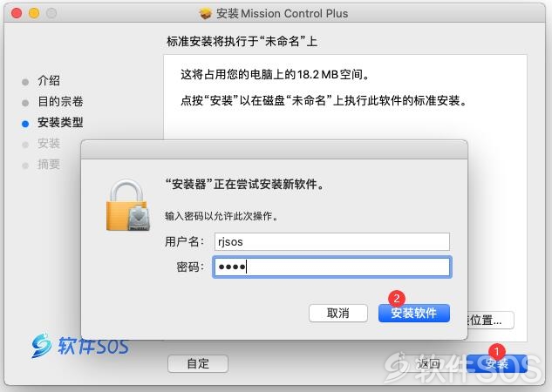552x392 pixels.
Task: Focus the 用户名 username field
Action: click(x=332, y=241)
